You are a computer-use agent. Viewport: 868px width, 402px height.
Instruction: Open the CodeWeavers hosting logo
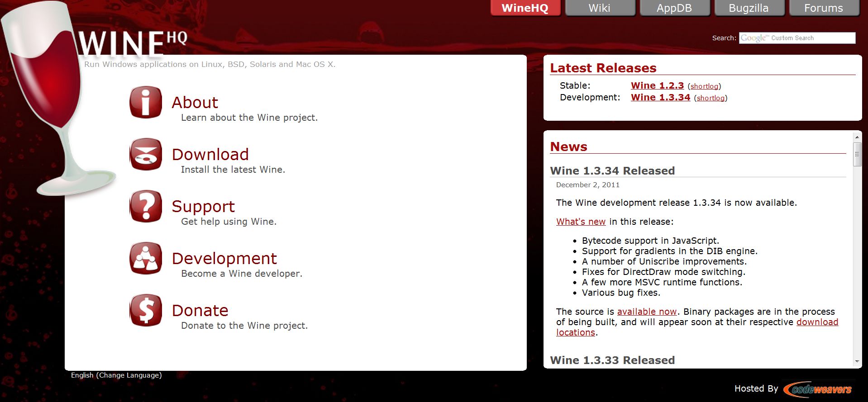point(818,389)
